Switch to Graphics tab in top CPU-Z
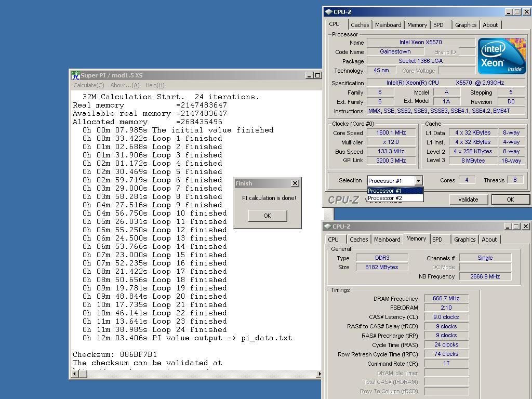This screenshot has width=532, height=399. pos(465,25)
